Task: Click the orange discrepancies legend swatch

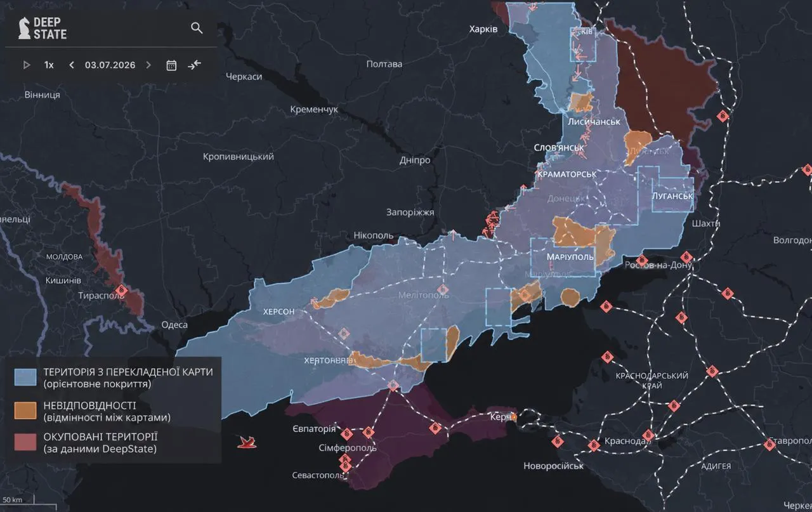Action: (25, 410)
